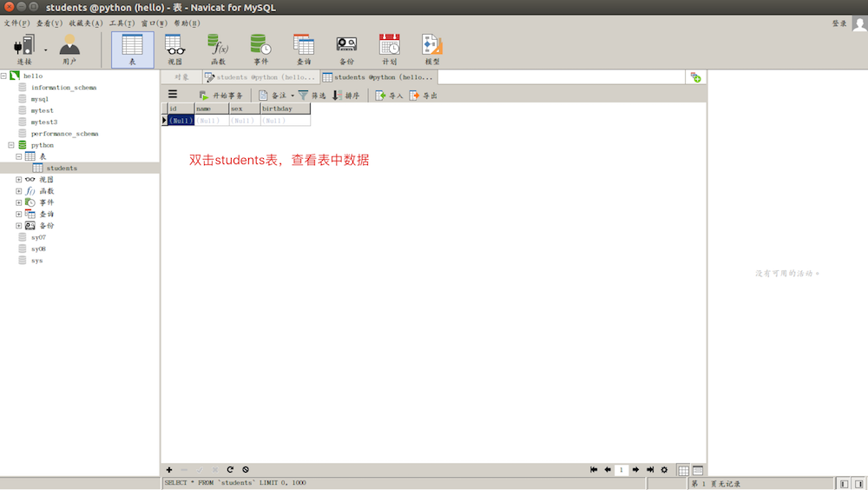Collapse the python database node
This screenshot has width=868, height=490.
click(x=11, y=145)
